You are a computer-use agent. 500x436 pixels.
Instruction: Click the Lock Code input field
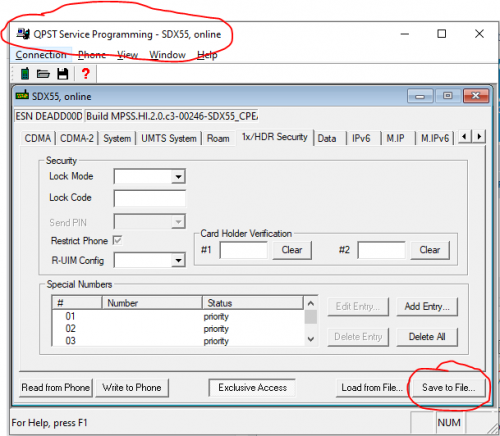tap(150, 198)
